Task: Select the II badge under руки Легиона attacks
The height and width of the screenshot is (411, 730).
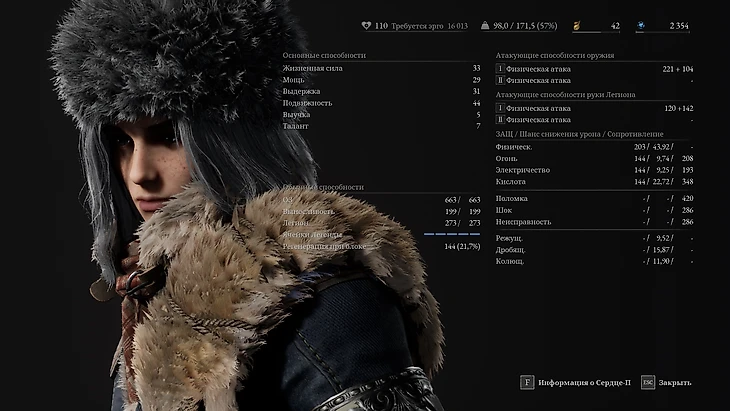Action: click(x=500, y=120)
